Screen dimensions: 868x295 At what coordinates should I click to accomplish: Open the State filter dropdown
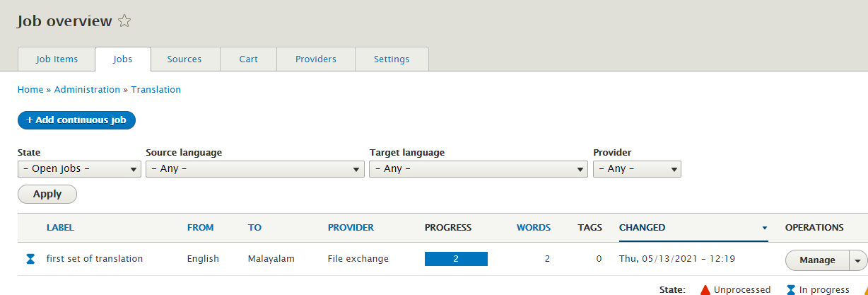tap(79, 169)
